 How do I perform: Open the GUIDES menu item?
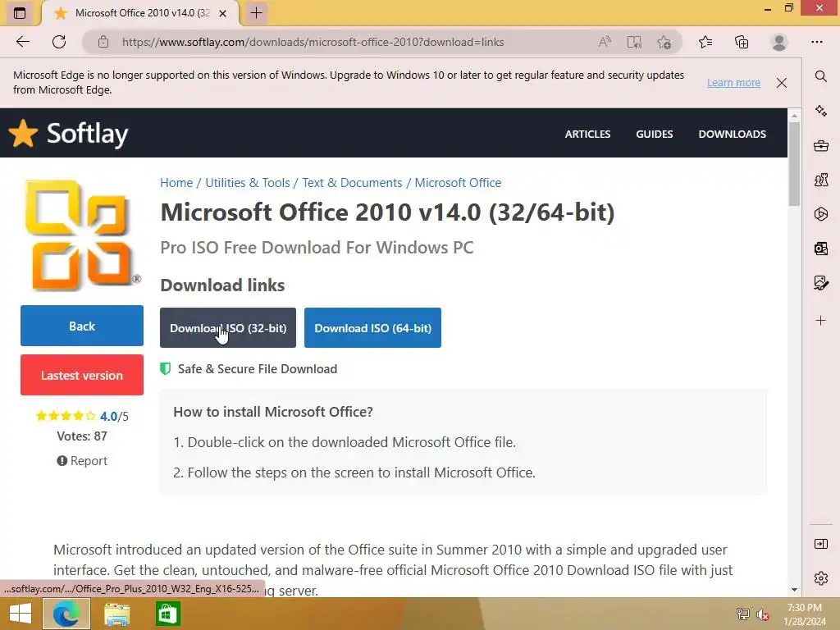pos(654,134)
